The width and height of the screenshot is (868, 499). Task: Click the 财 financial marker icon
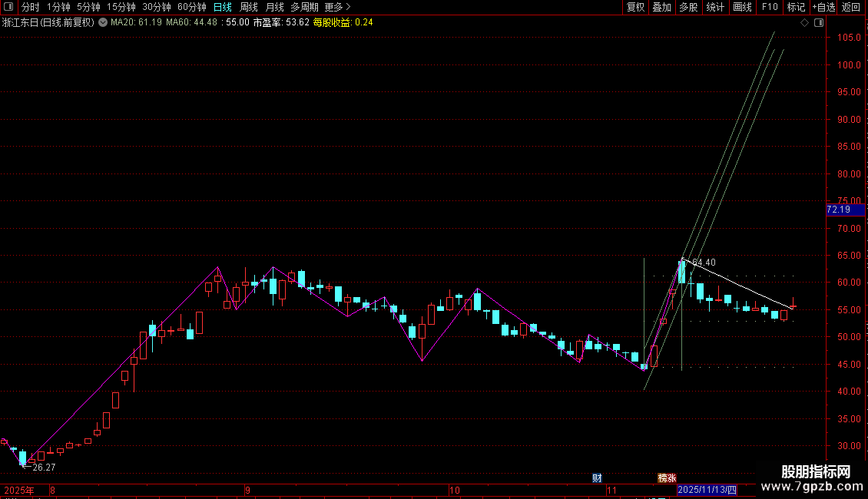pyautogui.click(x=597, y=478)
